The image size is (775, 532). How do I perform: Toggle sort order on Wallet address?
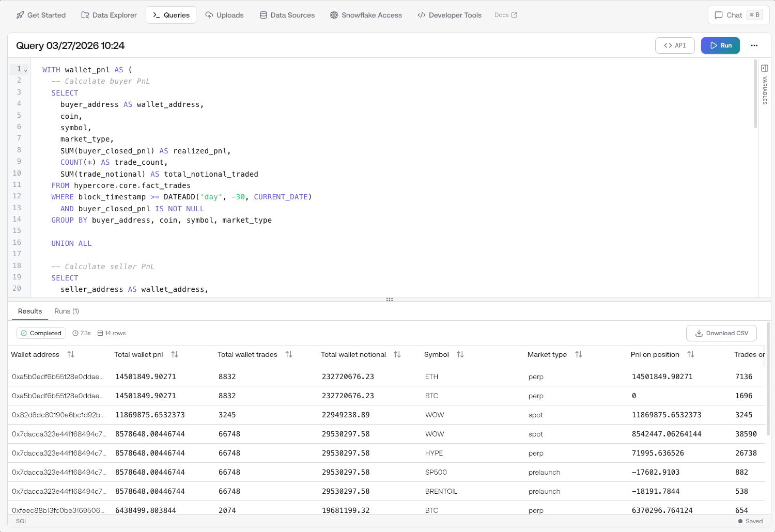[71, 354]
